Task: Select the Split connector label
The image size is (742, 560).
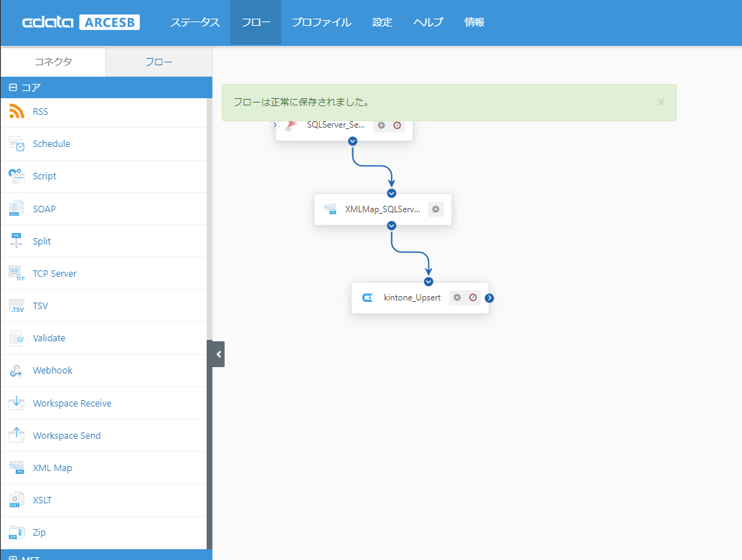Action: click(42, 241)
